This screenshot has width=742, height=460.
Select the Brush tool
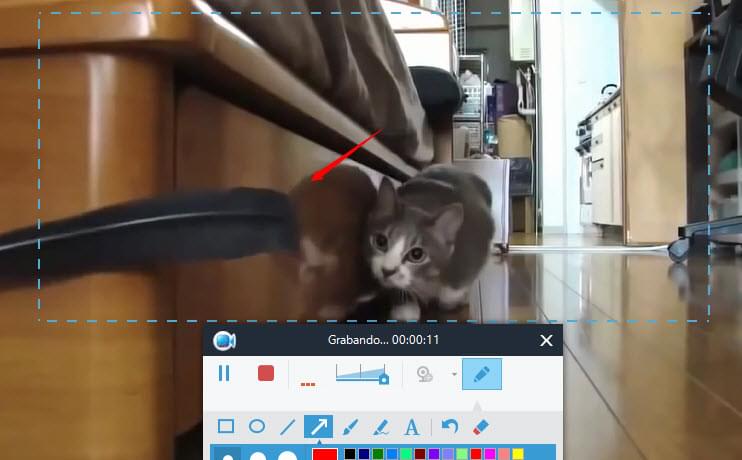(349, 427)
